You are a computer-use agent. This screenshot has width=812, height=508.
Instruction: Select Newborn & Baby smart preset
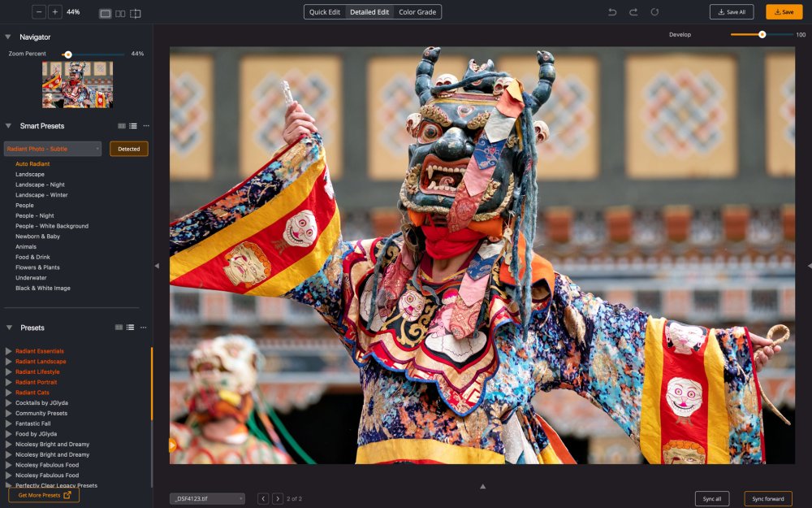(x=38, y=237)
